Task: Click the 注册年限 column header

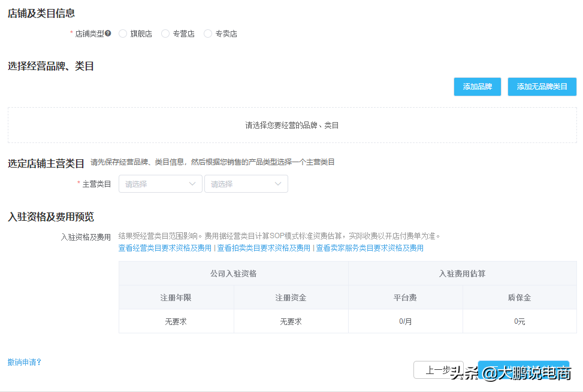Action: click(176, 297)
